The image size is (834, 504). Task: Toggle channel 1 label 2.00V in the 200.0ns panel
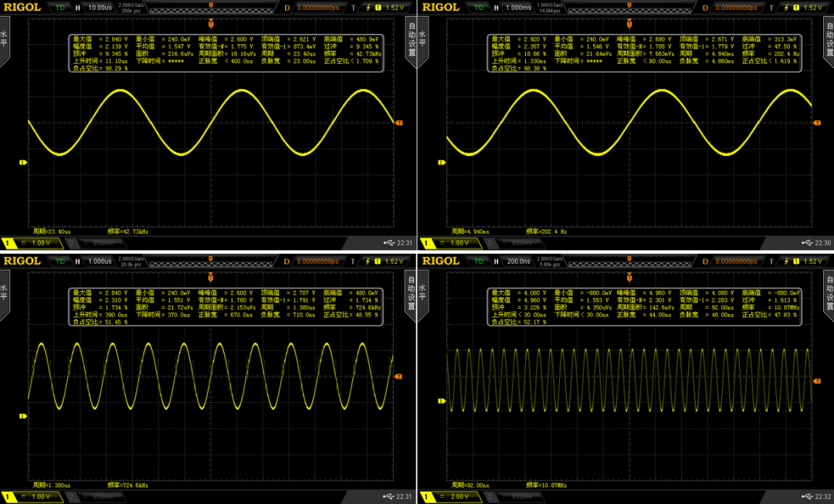(x=449, y=496)
